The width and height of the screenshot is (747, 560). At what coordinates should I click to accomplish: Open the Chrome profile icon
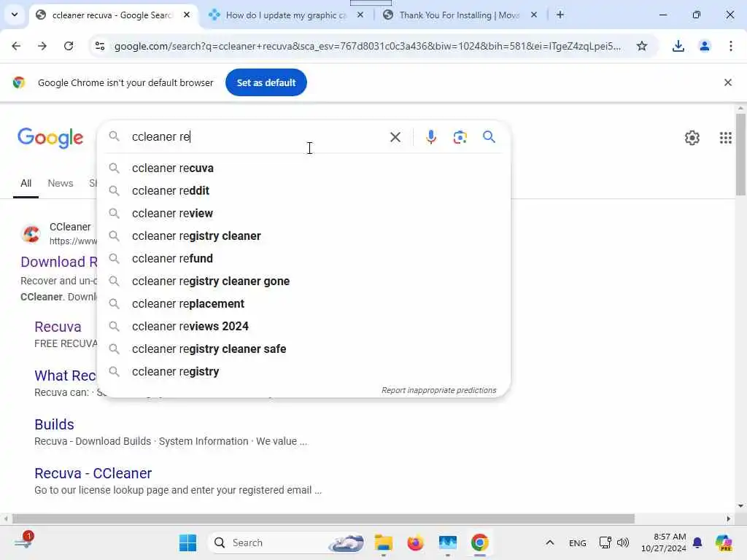(704, 46)
